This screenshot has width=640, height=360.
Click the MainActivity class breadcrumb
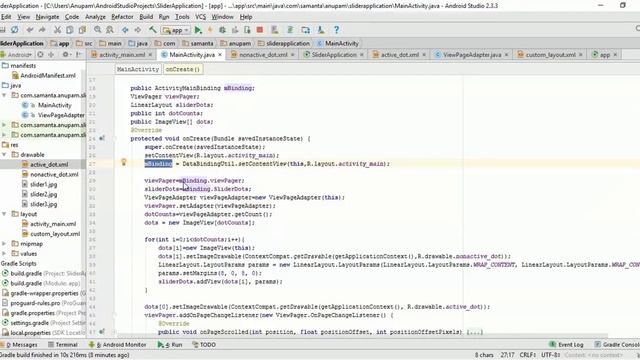point(138,69)
